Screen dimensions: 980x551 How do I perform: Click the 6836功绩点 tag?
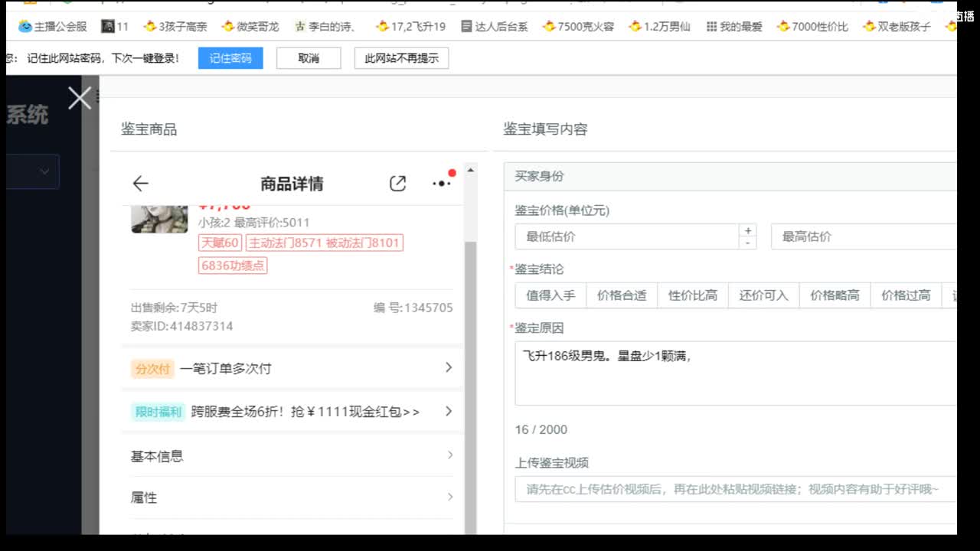tap(233, 266)
